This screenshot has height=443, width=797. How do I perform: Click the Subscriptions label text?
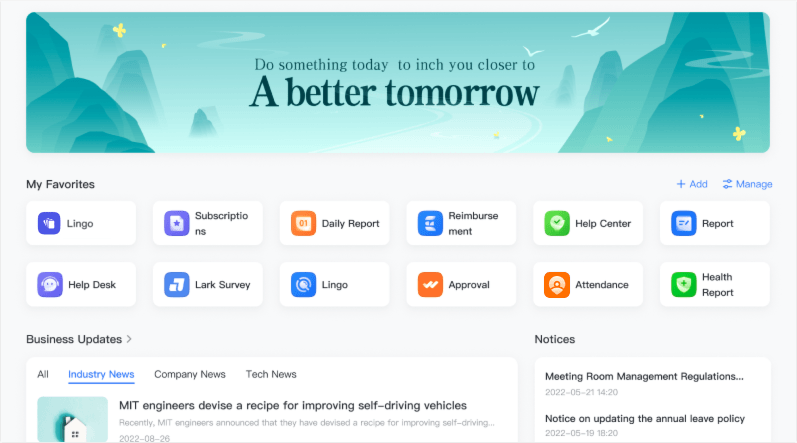(x=222, y=224)
